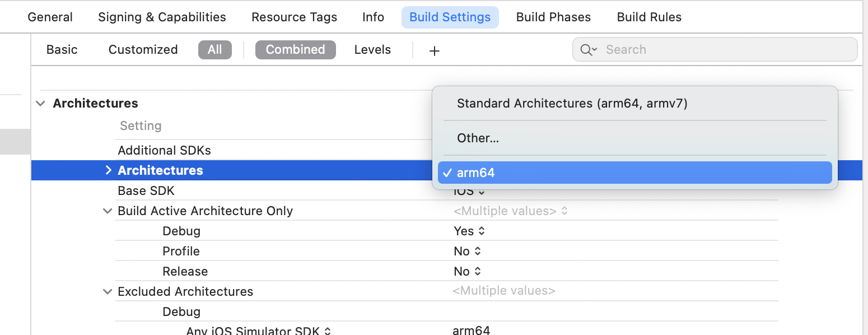Image resolution: width=868 pixels, height=335 pixels.
Task: Collapse the Build Active Architecture Only section
Action: tap(107, 211)
